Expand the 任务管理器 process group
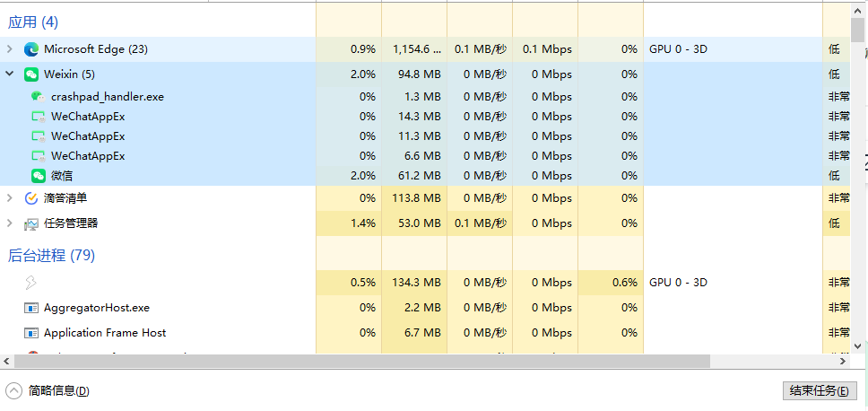 [x=10, y=223]
